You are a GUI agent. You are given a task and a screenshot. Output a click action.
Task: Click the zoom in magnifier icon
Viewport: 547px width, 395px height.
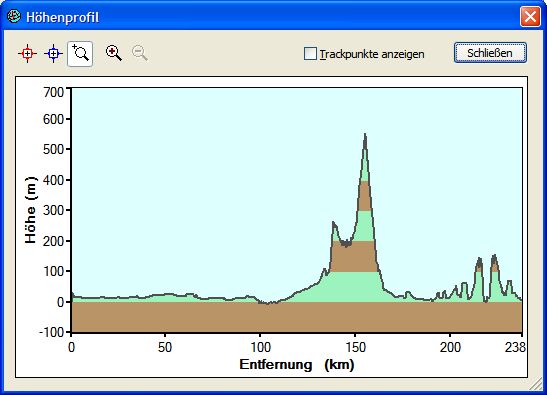click(x=114, y=53)
